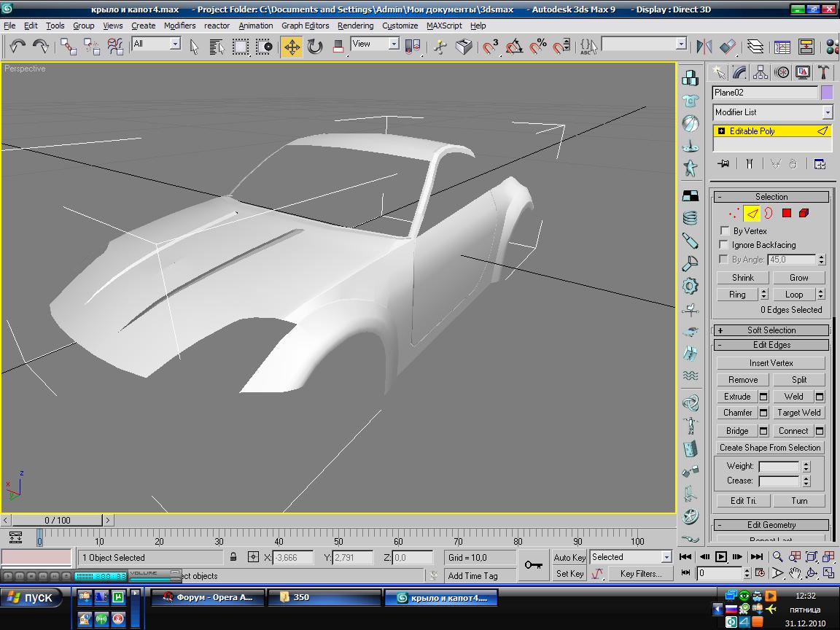The width and height of the screenshot is (840, 630).
Task: Open the Modifiers menu
Action: (179, 26)
